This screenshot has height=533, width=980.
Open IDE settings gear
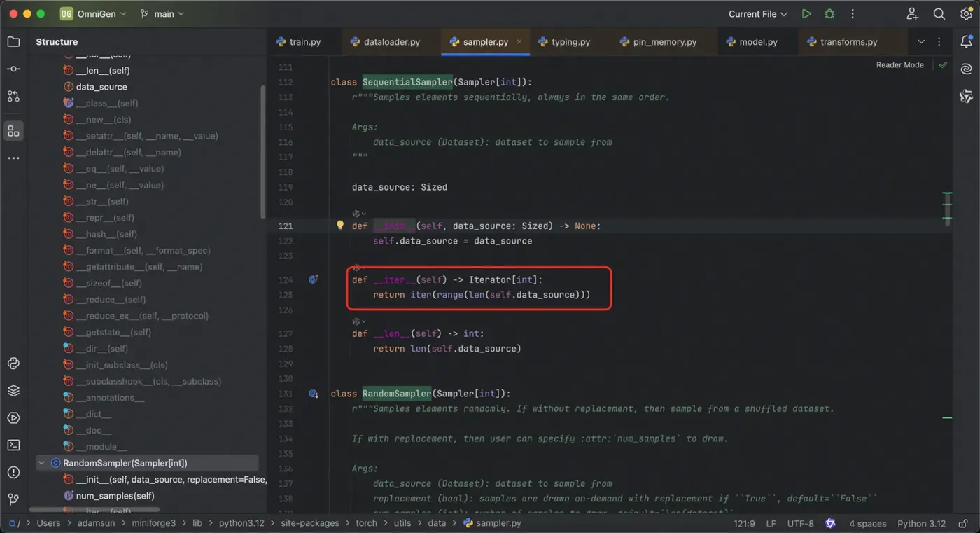[966, 14]
